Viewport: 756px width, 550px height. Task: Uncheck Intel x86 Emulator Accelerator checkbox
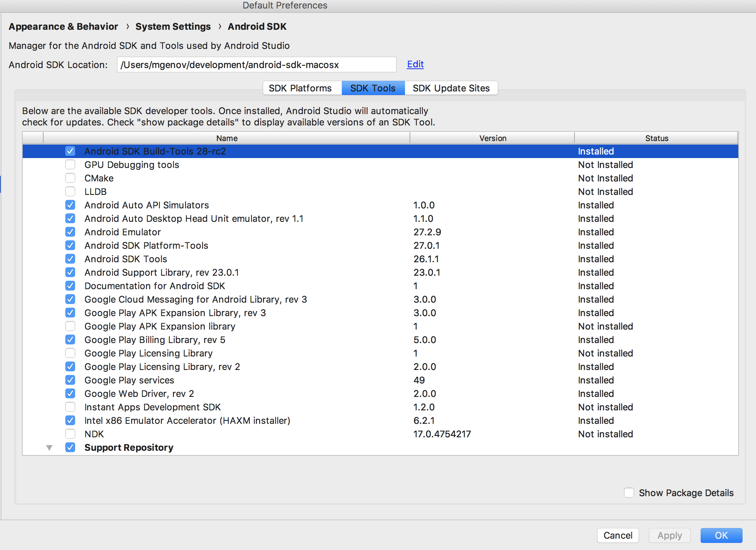[x=70, y=421]
